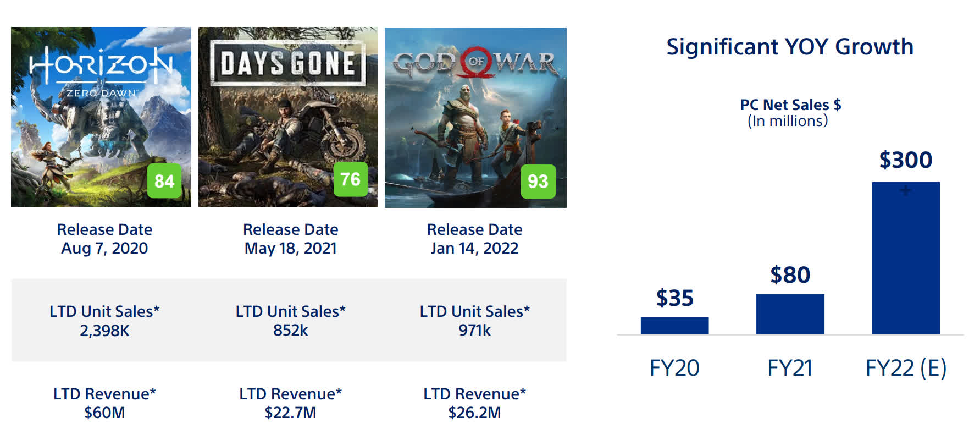
Task: Click the FY21 bar in chart
Action: [790, 314]
